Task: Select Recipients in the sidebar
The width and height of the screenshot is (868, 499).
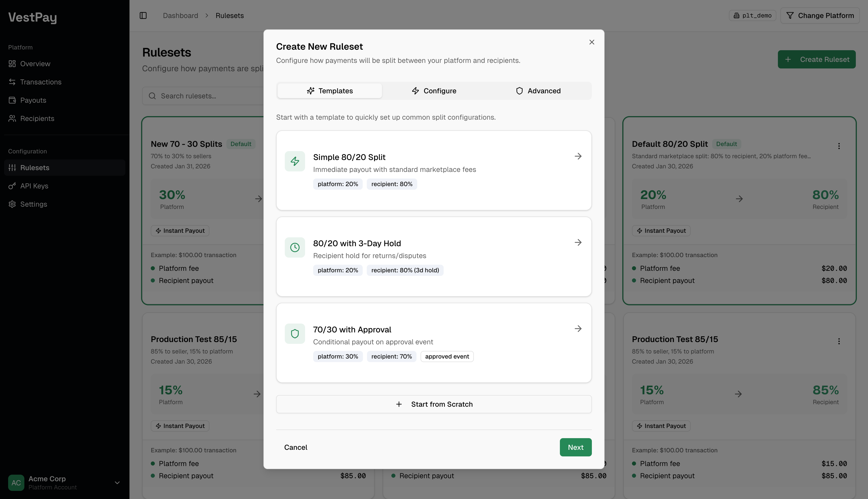Action: [x=37, y=118]
